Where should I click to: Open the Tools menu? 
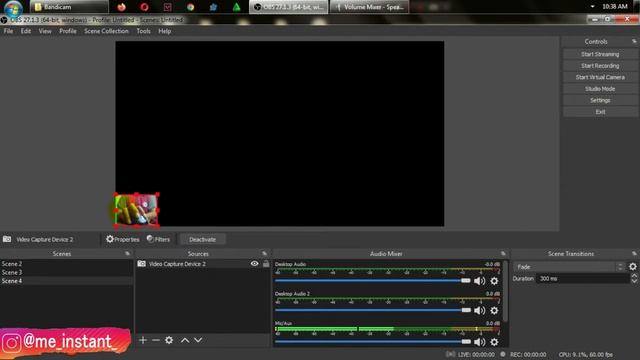[143, 31]
